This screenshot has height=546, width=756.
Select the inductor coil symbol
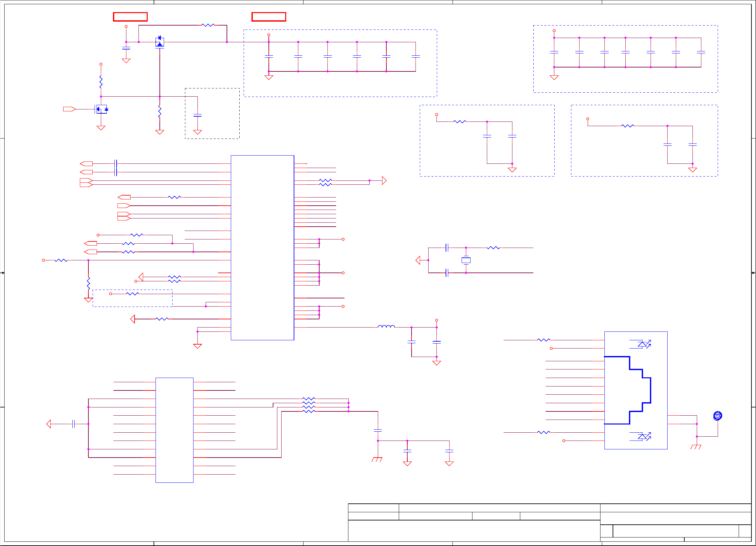[386, 327]
